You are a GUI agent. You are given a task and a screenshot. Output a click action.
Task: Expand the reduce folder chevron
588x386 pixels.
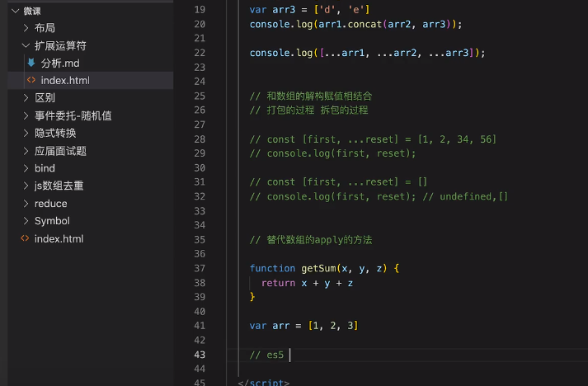[x=26, y=204]
